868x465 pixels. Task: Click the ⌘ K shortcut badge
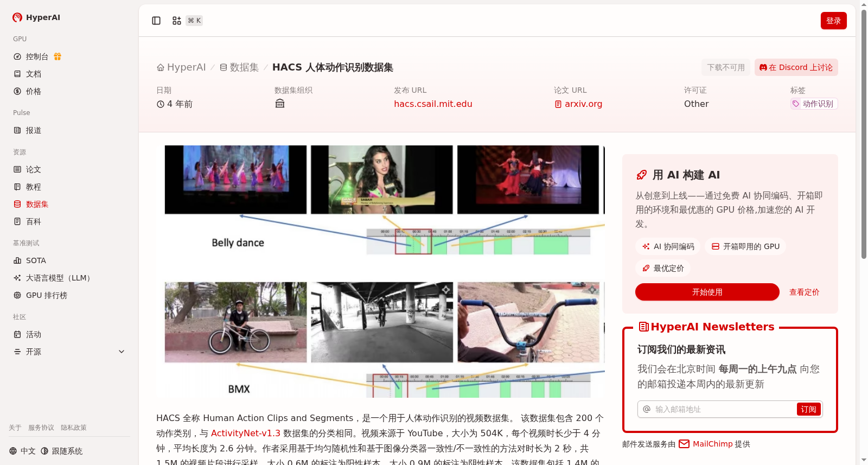(x=194, y=21)
